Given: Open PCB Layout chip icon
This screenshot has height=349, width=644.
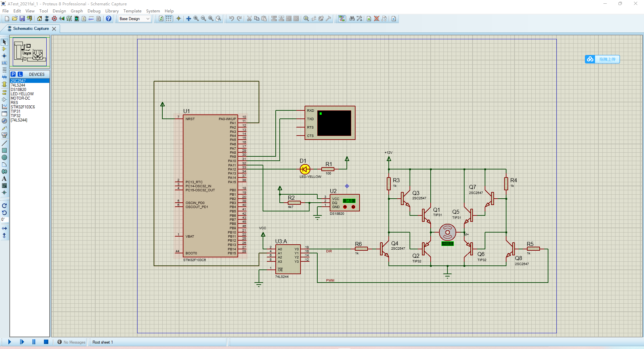Looking at the screenshot, I should pos(54,19).
